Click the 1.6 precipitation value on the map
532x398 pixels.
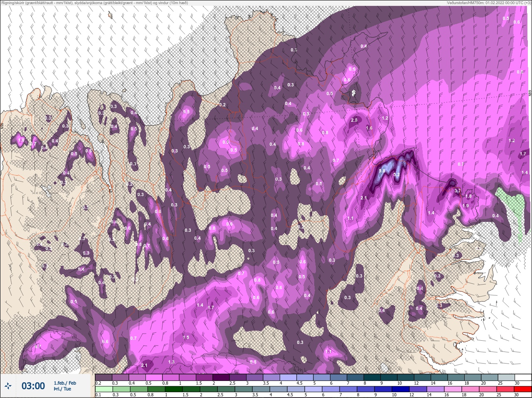(x=369, y=128)
